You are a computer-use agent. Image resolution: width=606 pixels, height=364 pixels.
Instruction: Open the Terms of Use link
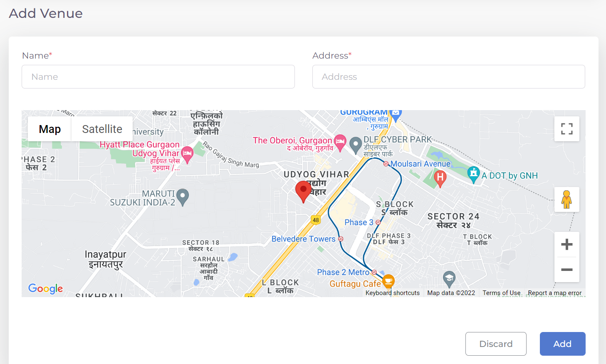point(502,293)
